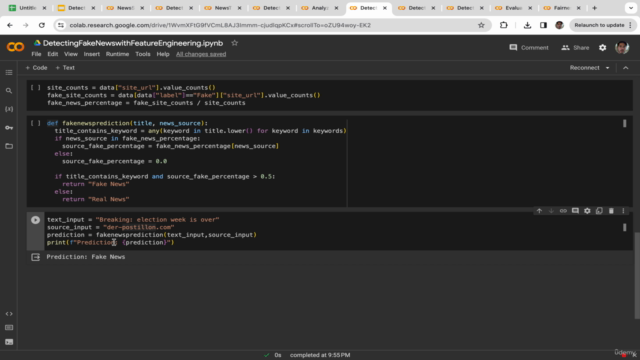Close the Analyz browser tab
This screenshot has height=360, width=640.
[336, 8]
